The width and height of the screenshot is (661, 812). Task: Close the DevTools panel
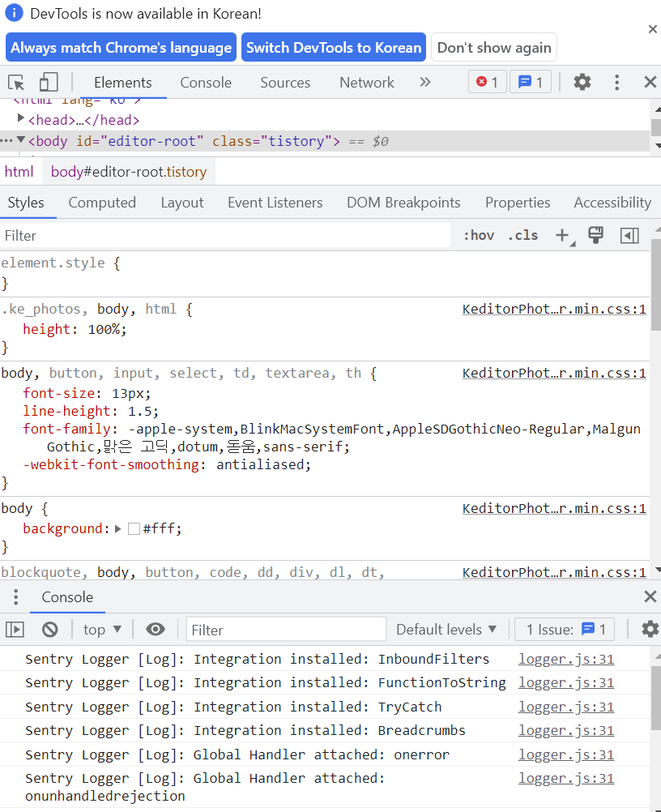click(x=650, y=82)
